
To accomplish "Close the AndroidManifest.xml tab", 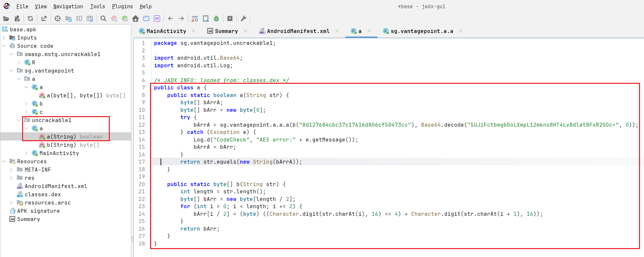I will click(337, 31).
